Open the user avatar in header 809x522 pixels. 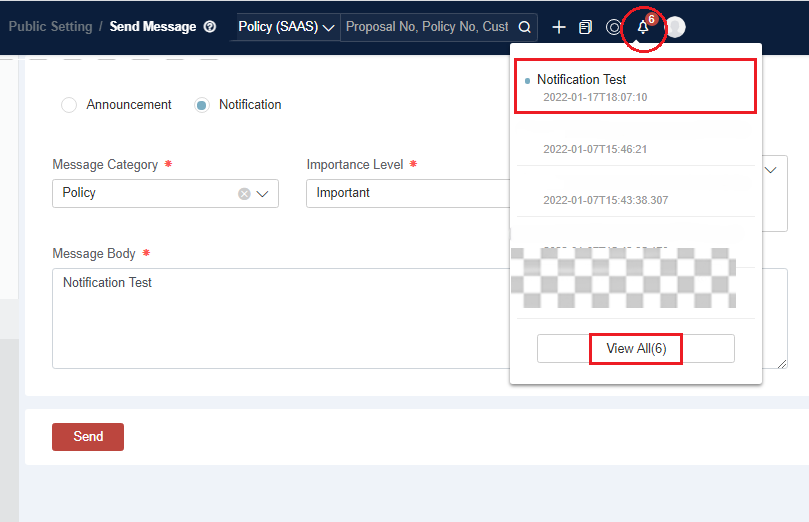(x=676, y=27)
